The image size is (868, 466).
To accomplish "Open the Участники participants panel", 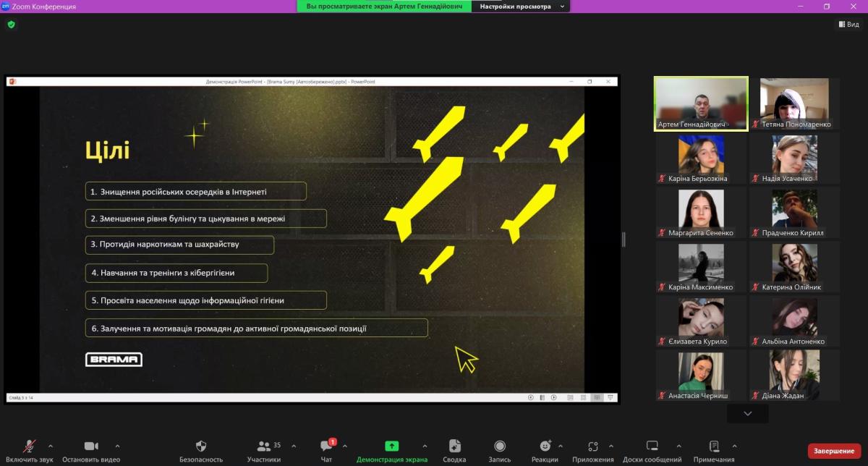I will (263, 451).
